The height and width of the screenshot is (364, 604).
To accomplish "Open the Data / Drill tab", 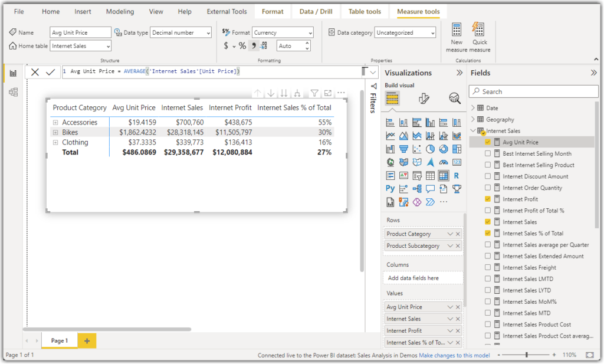I will [x=316, y=12].
